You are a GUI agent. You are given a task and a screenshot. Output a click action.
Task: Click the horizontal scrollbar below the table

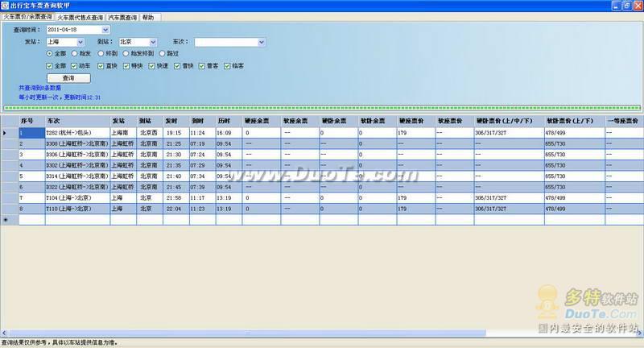pos(322,333)
